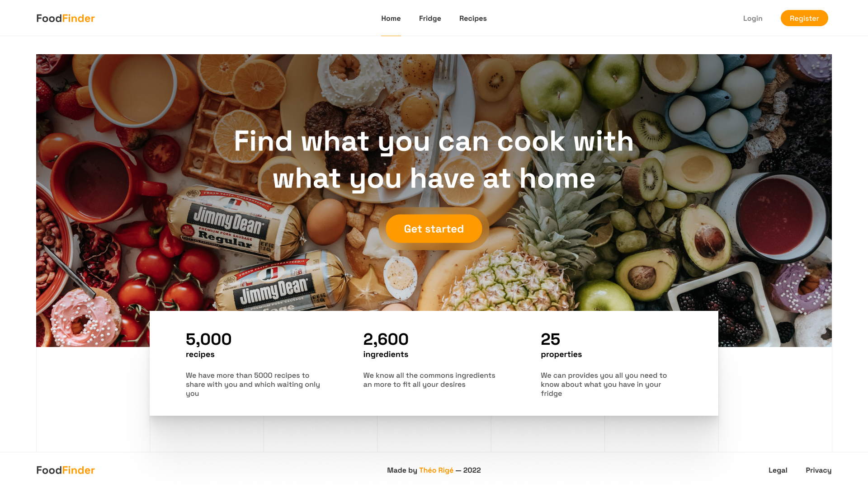Click the Login link
The width and height of the screenshot is (868, 488).
(x=753, y=18)
